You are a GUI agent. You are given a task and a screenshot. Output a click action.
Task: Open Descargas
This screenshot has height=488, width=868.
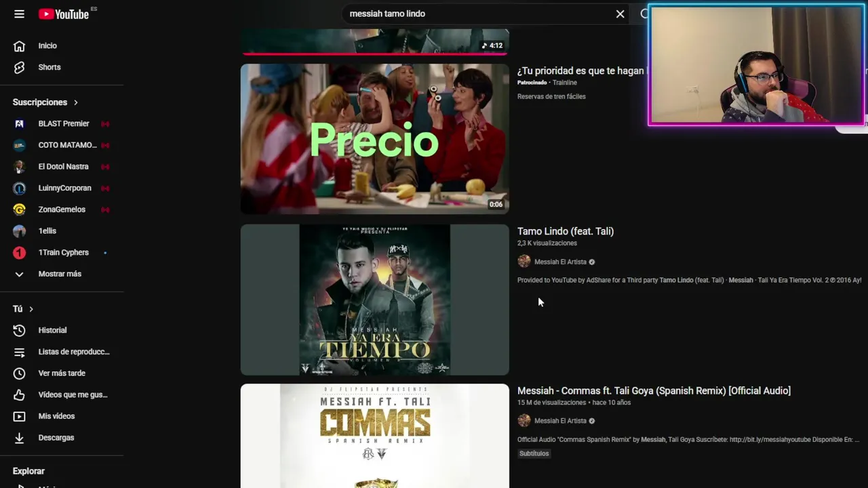[x=56, y=437]
